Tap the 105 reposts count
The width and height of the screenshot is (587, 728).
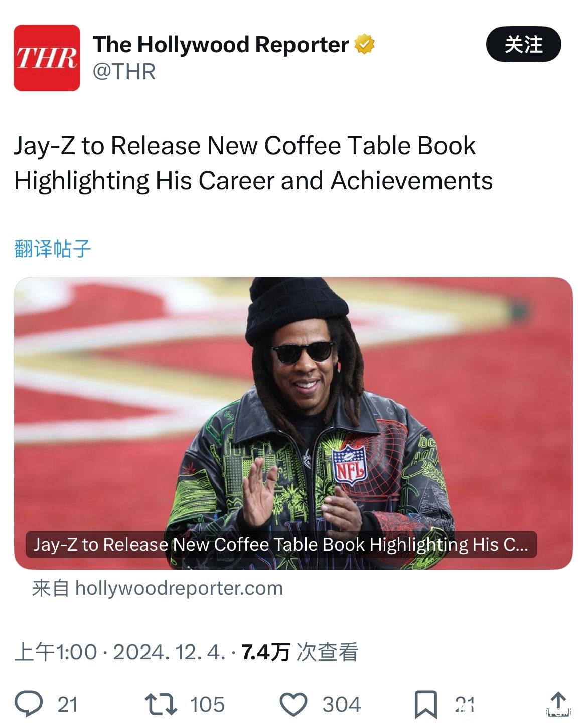click(x=207, y=704)
